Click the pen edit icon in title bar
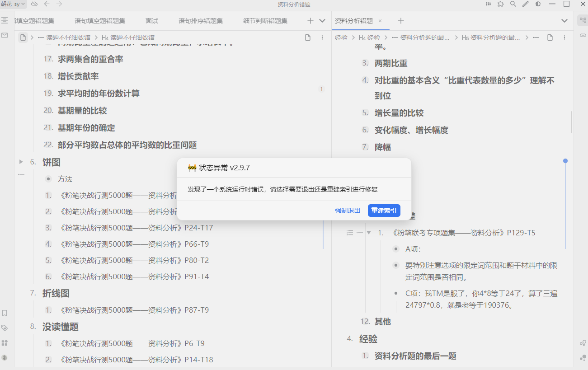The width and height of the screenshot is (588, 370). click(x=525, y=4)
